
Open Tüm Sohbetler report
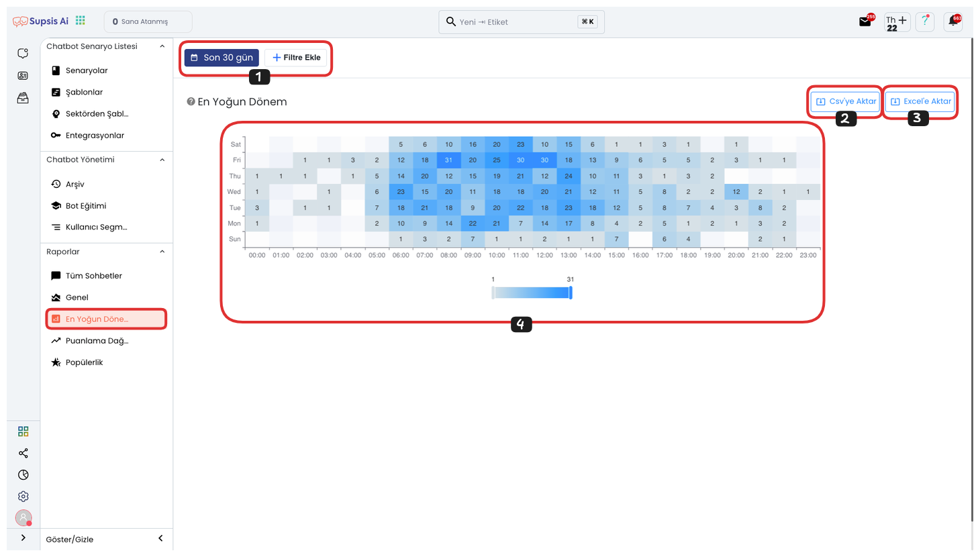click(94, 276)
